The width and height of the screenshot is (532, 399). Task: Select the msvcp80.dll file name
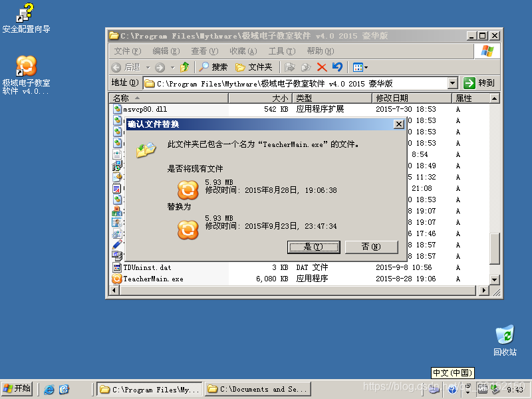point(145,109)
